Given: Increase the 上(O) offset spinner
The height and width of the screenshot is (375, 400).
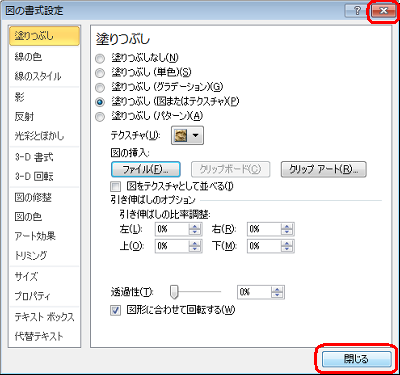Looking at the screenshot, I should click(x=195, y=243).
